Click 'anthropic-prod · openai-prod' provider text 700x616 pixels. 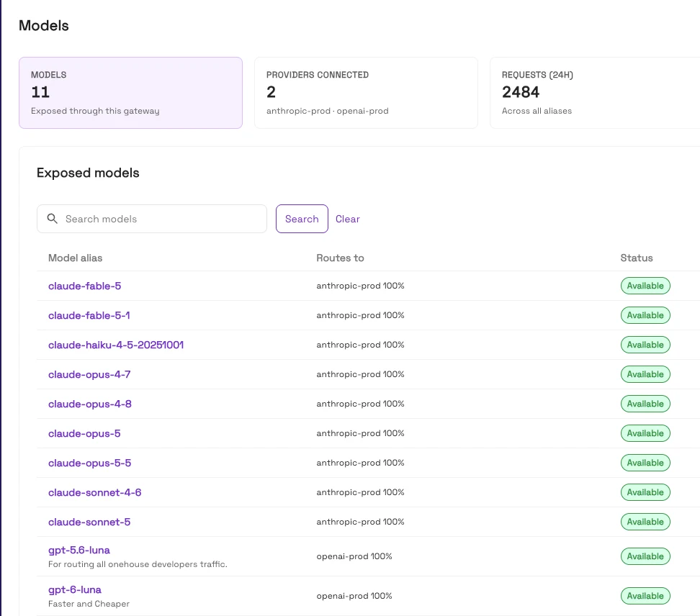click(327, 111)
